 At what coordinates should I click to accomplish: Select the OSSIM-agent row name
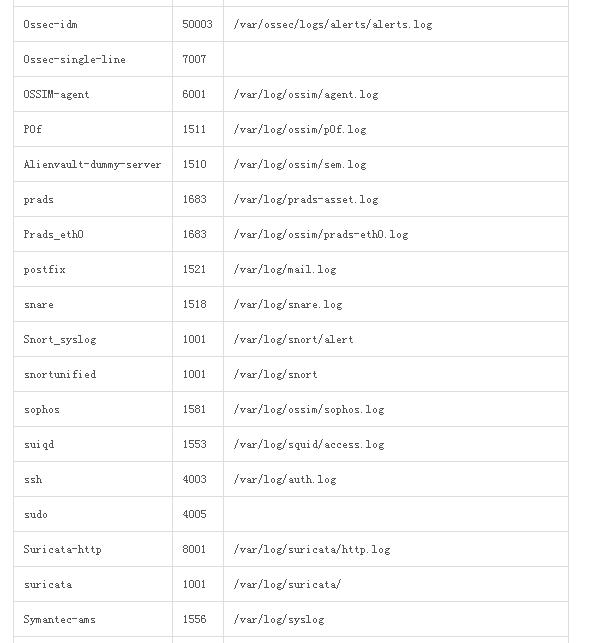click(56, 94)
